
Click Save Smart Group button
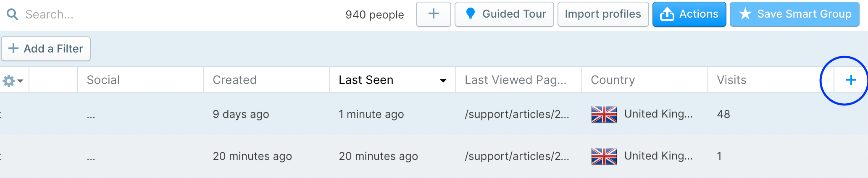794,14
